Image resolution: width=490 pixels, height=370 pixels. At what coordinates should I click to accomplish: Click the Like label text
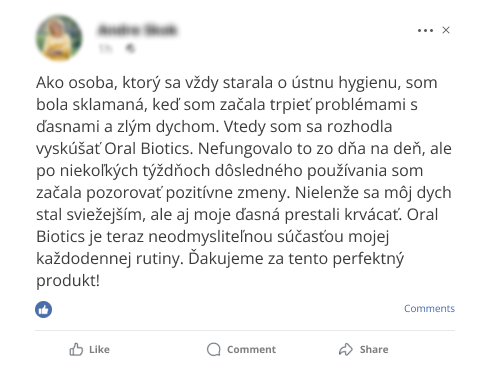click(x=99, y=349)
